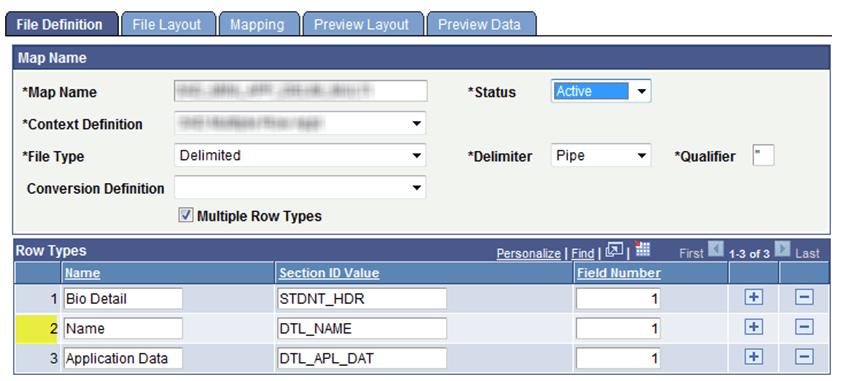Click into the Map Name field
Screen dimensions: 841x381
pos(300,91)
